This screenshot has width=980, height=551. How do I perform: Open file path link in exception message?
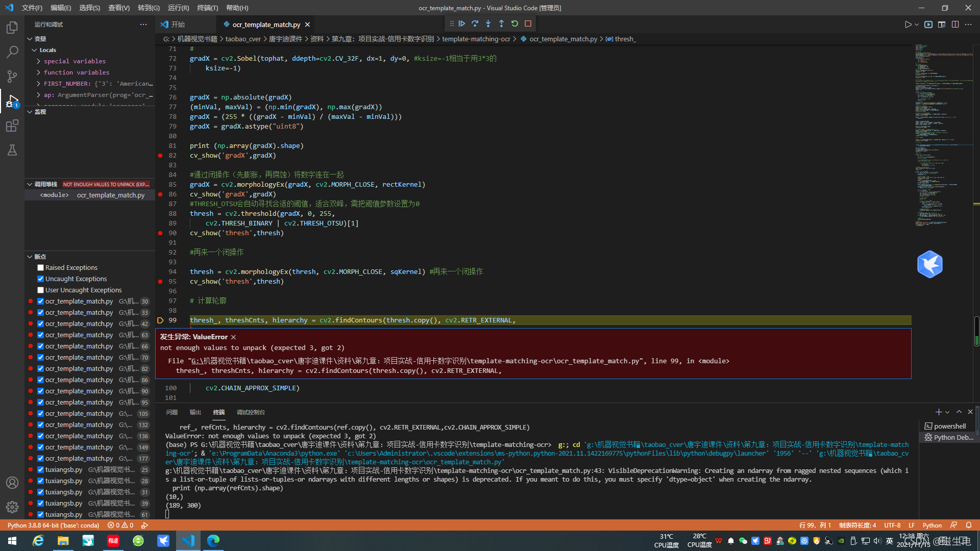tap(414, 361)
